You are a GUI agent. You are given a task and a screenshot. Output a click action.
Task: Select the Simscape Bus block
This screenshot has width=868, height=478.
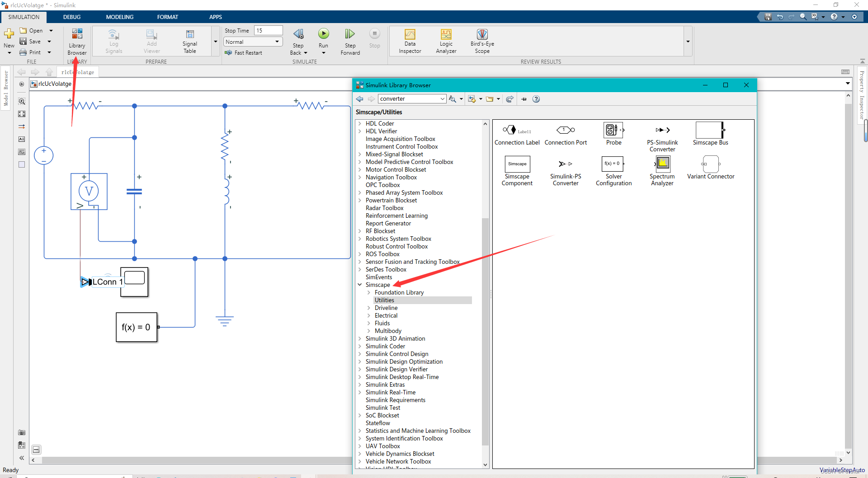pyautogui.click(x=710, y=134)
